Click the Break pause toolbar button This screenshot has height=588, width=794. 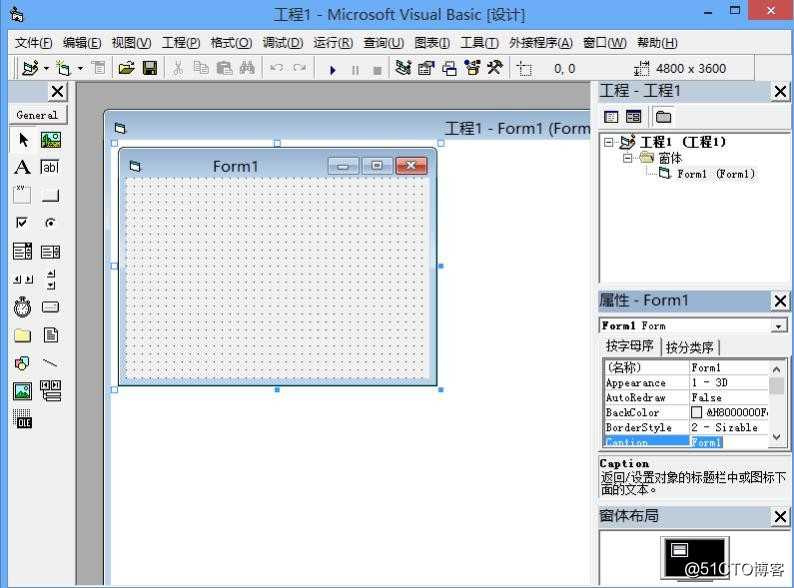(x=355, y=70)
